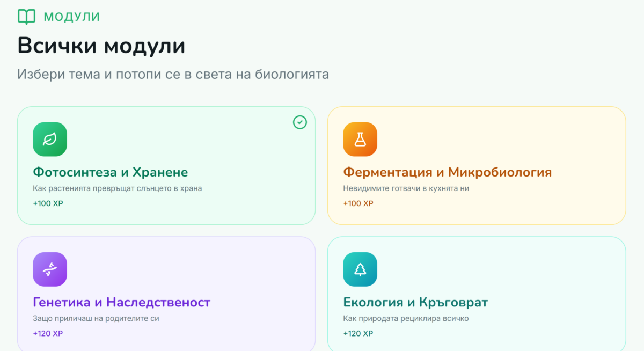The height and width of the screenshot is (351, 644).
Task: Click the open book icon beside Модули
Action: pos(26,17)
